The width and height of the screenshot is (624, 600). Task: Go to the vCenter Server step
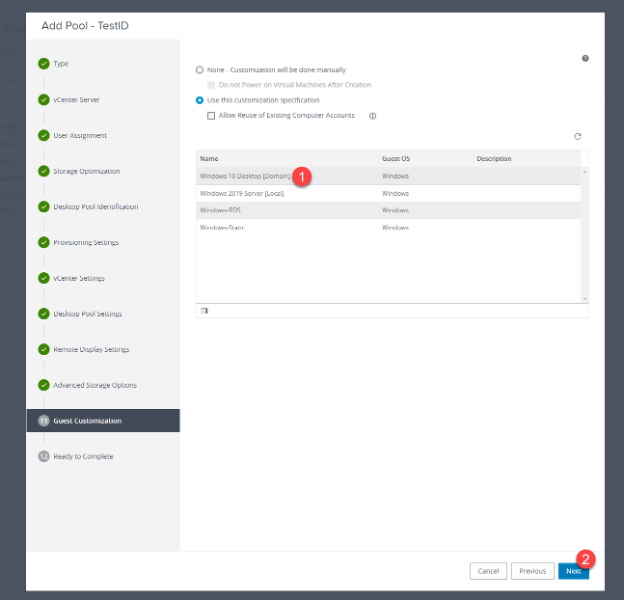pos(76,99)
